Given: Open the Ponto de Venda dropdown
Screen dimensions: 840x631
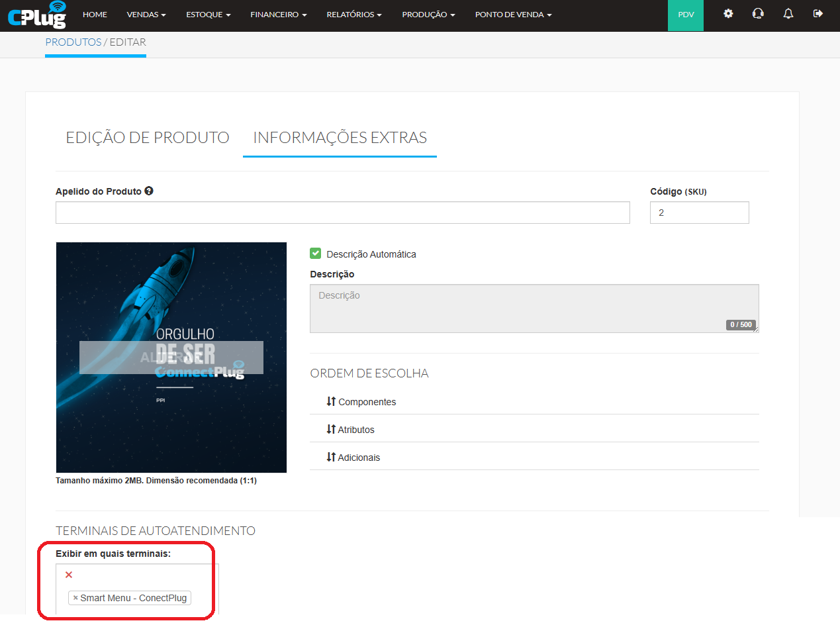Looking at the screenshot, I should coord(514,15).
